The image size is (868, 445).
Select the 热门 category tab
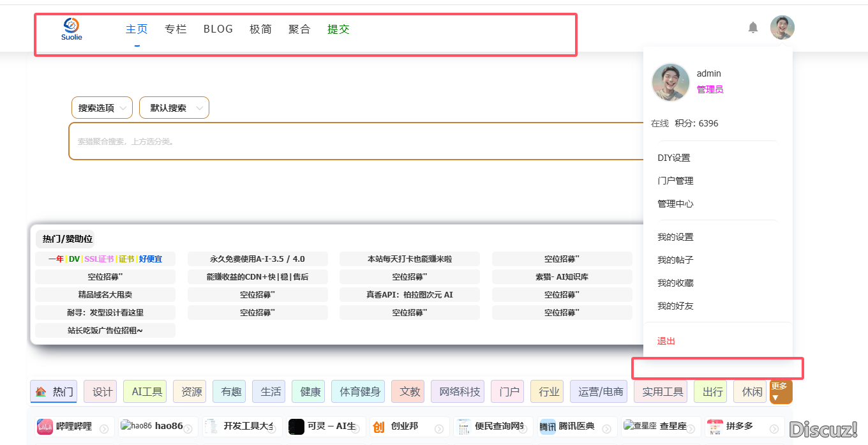54,391
